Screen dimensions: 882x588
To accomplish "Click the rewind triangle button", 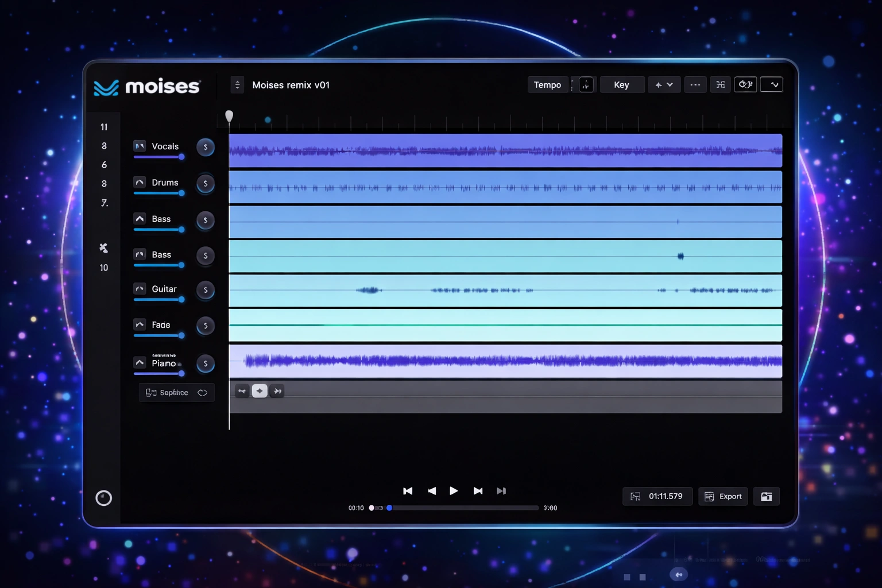I will pos(432,491).
